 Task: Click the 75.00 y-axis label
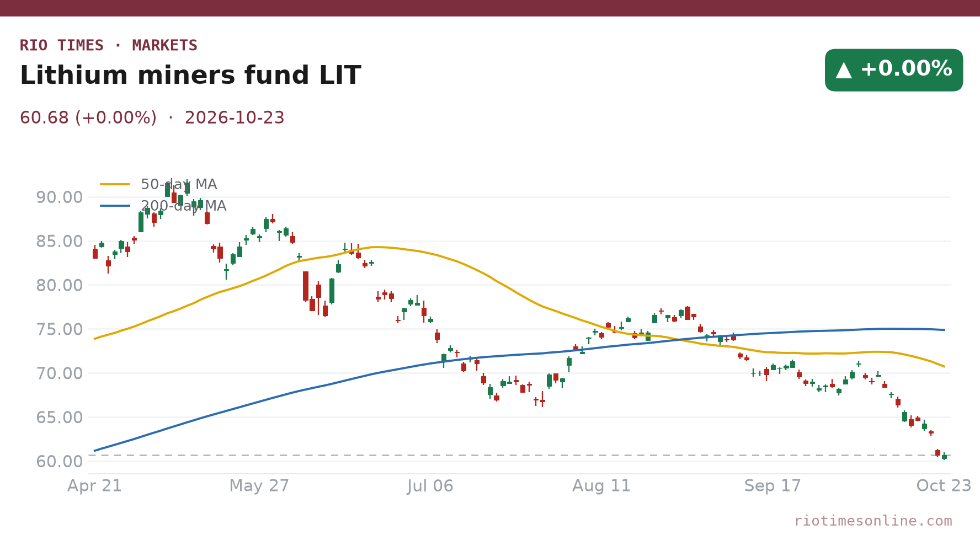point(59,329)
